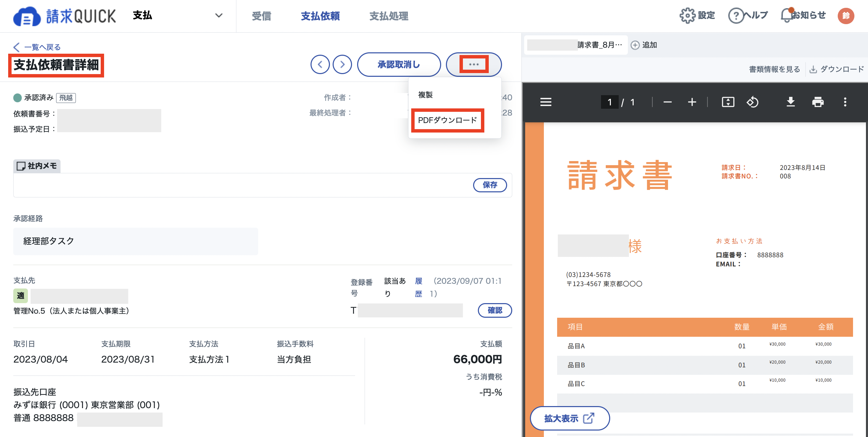Open 設定 gear icon
The width and height of the screenshot is (868, 437).
coord(687,16)
